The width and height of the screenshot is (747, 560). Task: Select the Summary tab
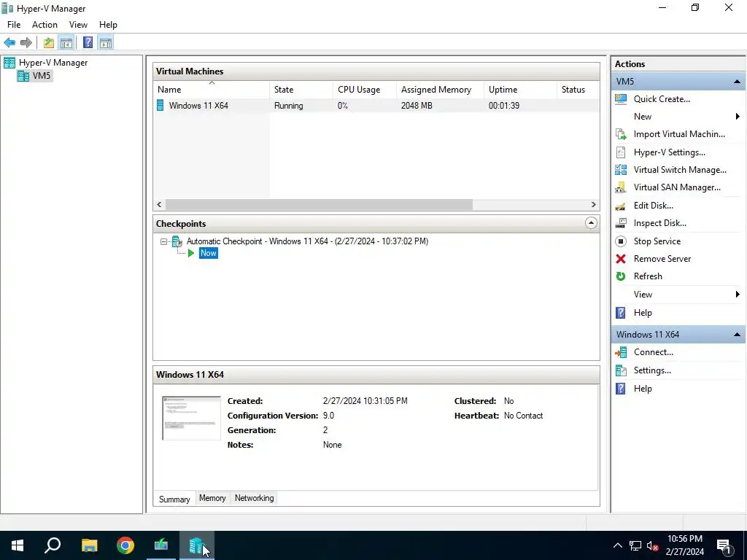[x=174, y=499]
